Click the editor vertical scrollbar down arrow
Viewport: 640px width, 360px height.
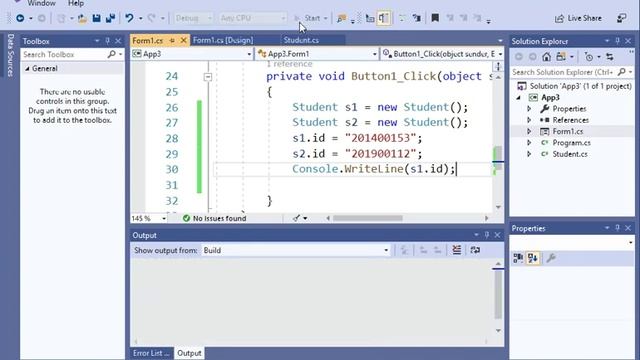498,207
